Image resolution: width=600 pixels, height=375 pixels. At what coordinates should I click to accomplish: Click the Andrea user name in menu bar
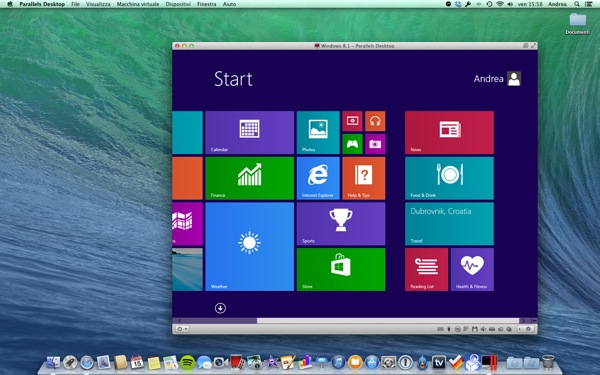[x=557, y=4]
